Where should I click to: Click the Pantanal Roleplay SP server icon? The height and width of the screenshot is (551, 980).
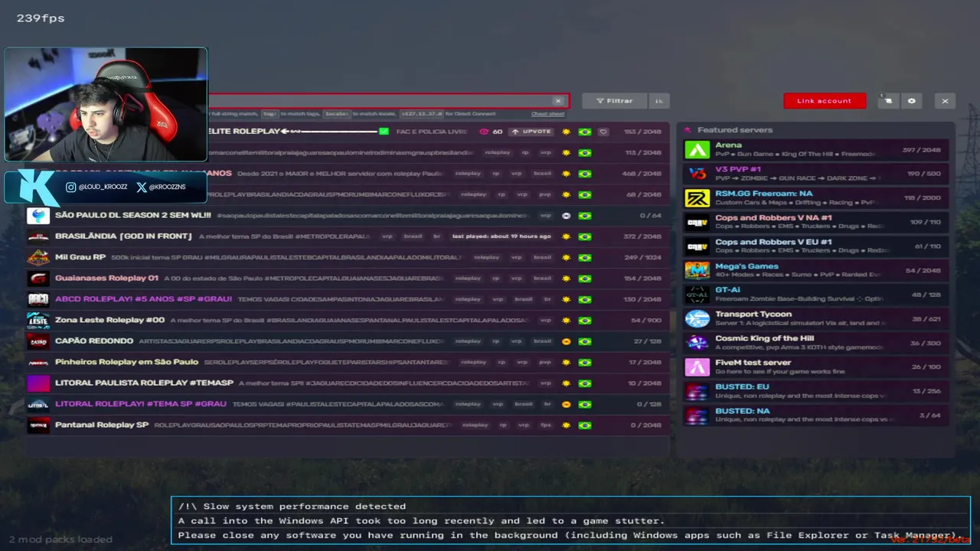38,425
